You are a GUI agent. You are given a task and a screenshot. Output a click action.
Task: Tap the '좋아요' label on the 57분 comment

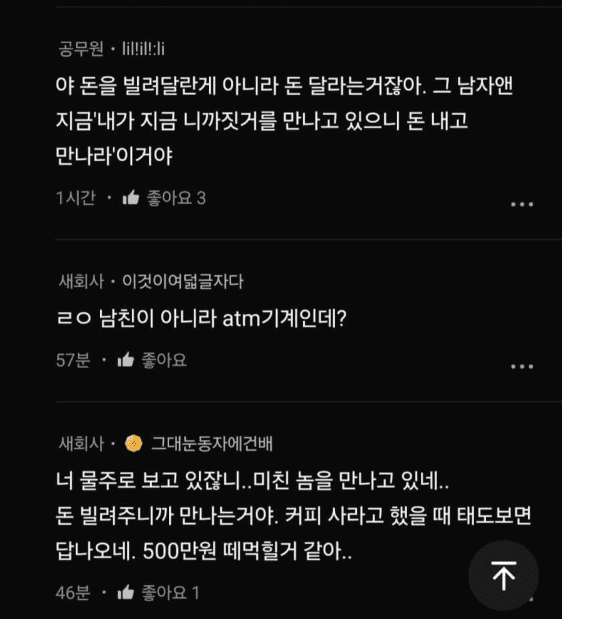[164, 360]
